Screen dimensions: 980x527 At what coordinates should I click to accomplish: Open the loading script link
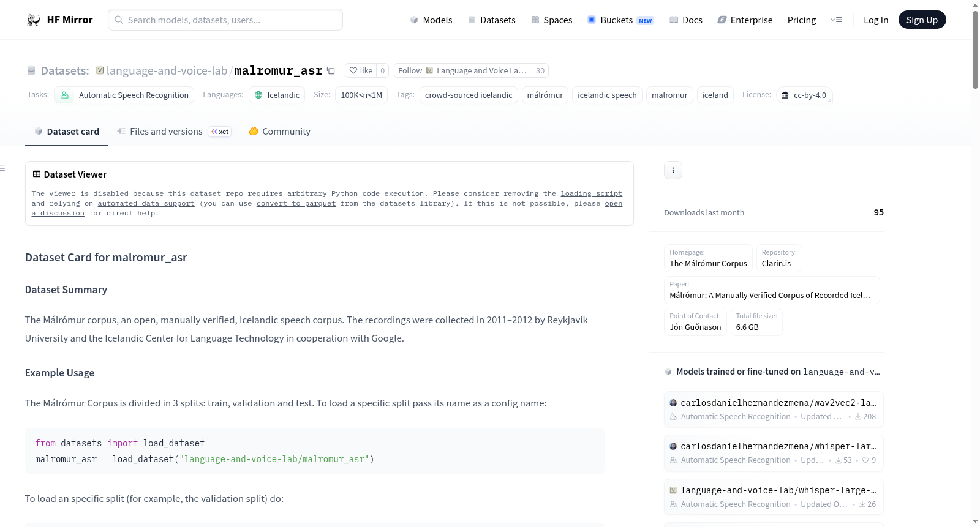pos(591,193)
